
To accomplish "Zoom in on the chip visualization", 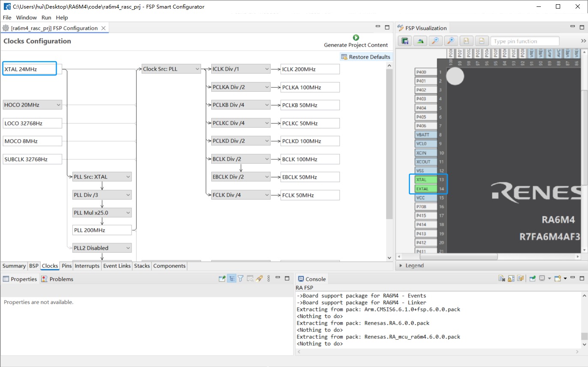I will click(451, 41).
